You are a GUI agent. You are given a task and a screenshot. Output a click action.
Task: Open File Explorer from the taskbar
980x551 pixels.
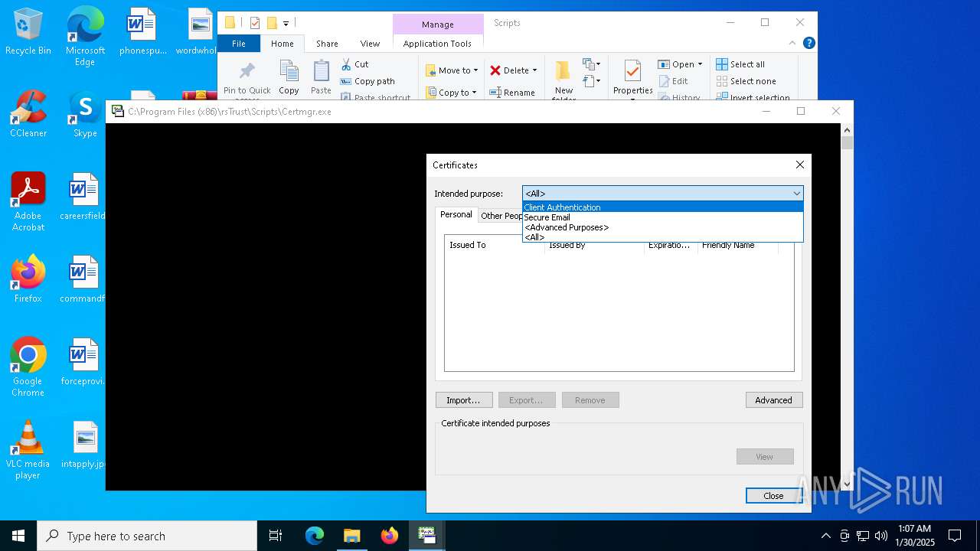pyautogui.click(x=352, y=536)
